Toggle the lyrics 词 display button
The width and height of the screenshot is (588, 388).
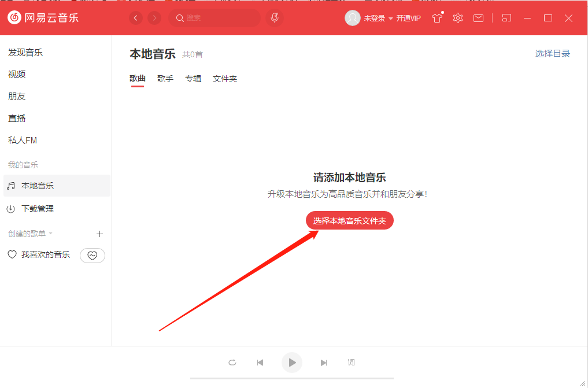point(351,363)
